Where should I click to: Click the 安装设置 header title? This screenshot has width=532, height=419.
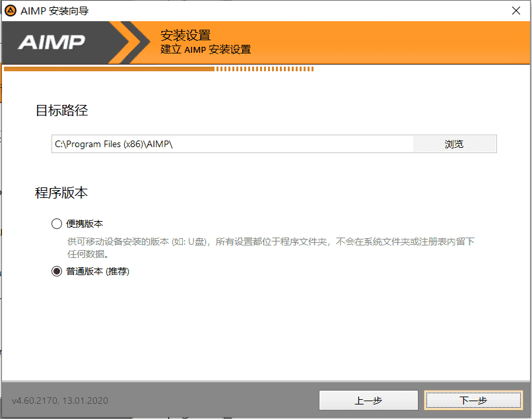185,35
